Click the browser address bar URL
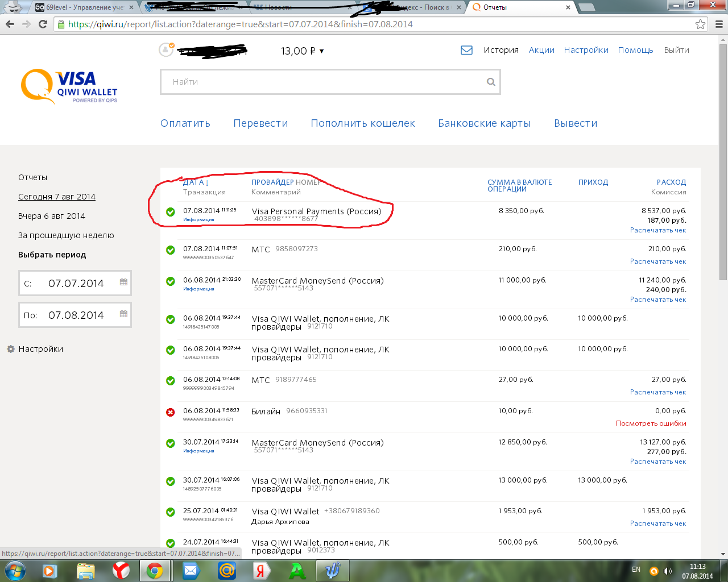Viewport: 728px width, 582px height. pos(240,24)
